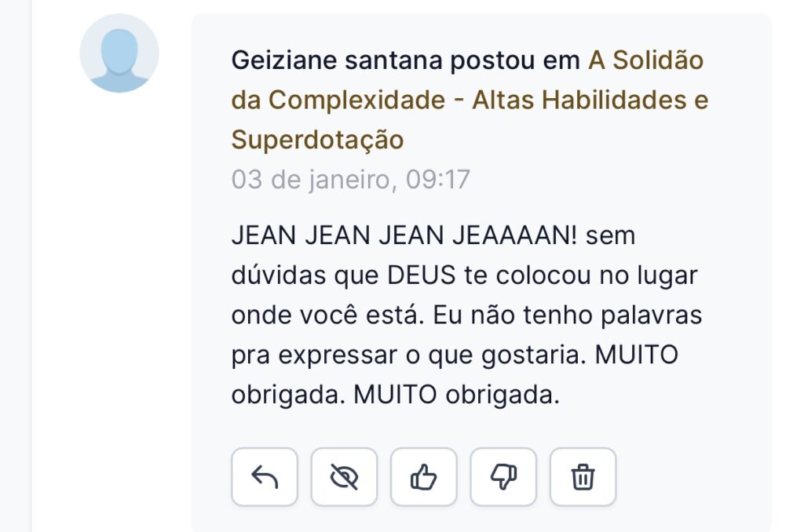Dislike the comment with thumbs down
804x532 pixels.
click(503, 477)
